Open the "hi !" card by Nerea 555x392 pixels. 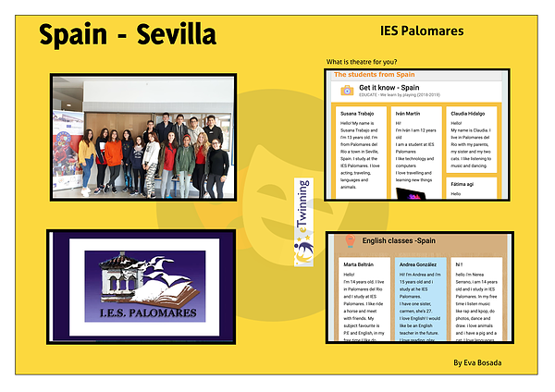pyautogui.click(x=476, y=299)
